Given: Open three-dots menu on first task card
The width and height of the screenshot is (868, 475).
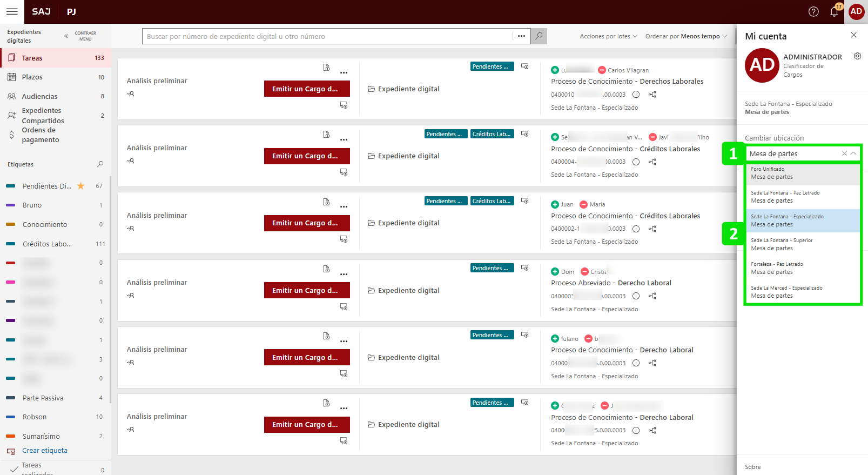Looking at the screenshot, I should (x=344, y=73).
